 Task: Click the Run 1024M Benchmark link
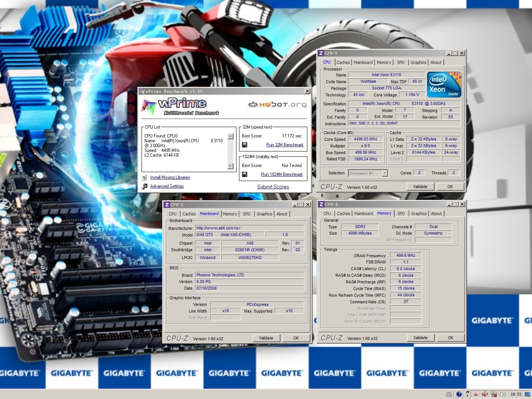282,174
